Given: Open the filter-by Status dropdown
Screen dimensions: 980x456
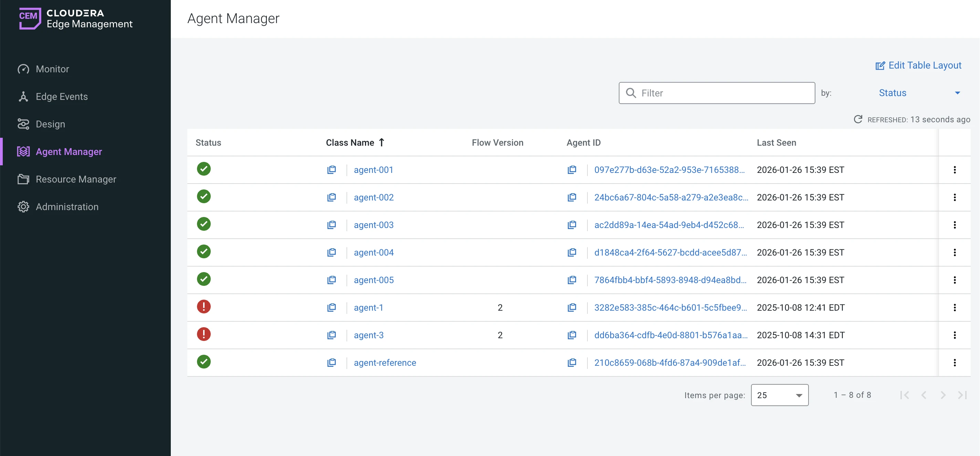Looking at the screenshot, I should [919, 93].
